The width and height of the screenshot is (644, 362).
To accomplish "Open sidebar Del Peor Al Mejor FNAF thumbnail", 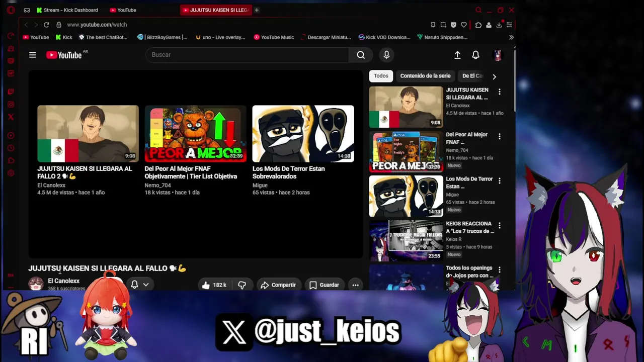I will coord(406,151).
